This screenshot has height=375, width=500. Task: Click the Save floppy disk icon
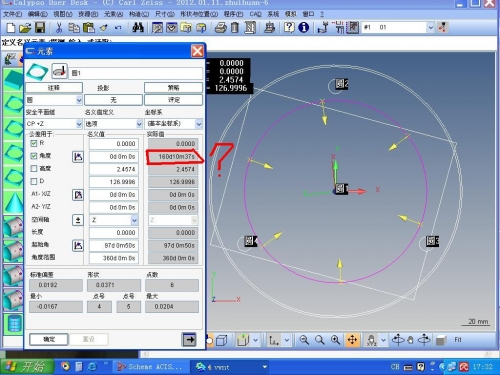pos(40,28)
